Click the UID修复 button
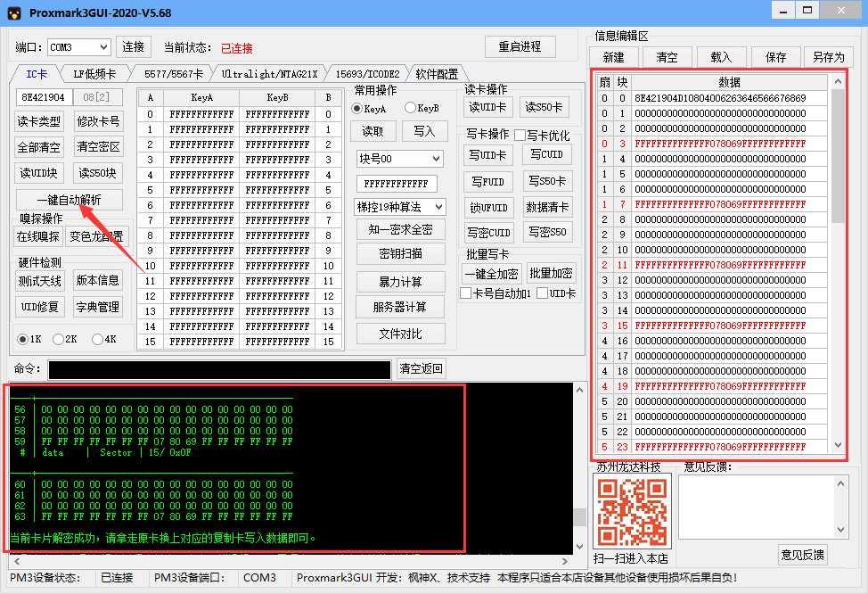The height and width of the screenshot is (594, 868). [40, 307]
